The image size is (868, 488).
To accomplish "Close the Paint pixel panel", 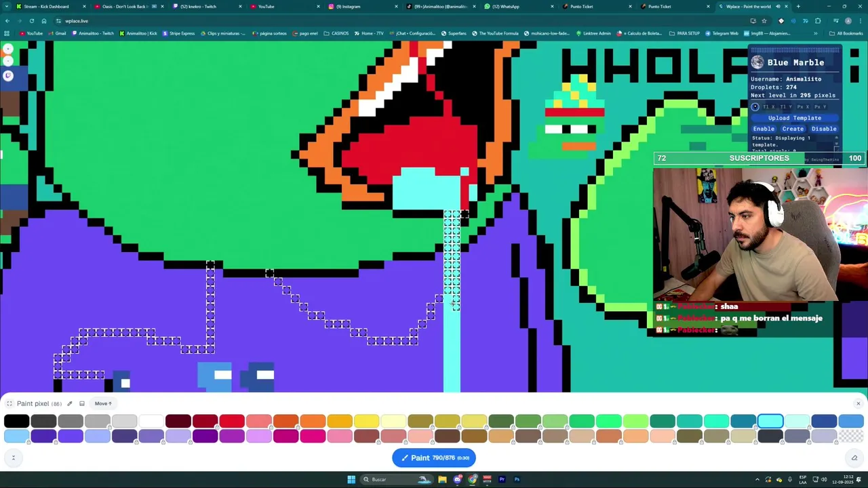I will click(858, 404).
